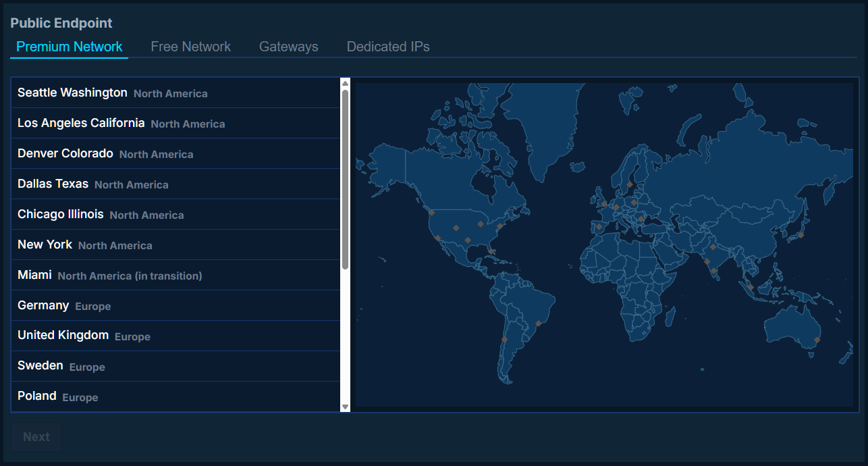
Task: Select the New York endpoint row
Action: click(x=175, y=244)
